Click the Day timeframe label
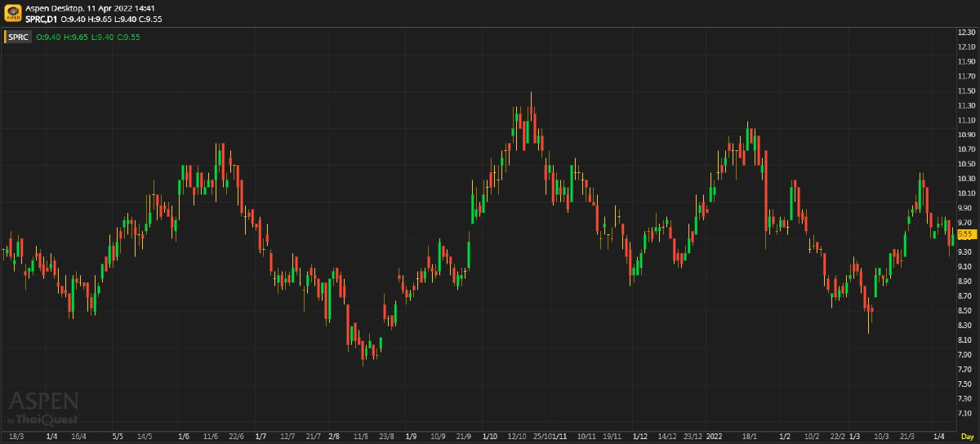Viewport: 980px width, 444px height. 967,437
